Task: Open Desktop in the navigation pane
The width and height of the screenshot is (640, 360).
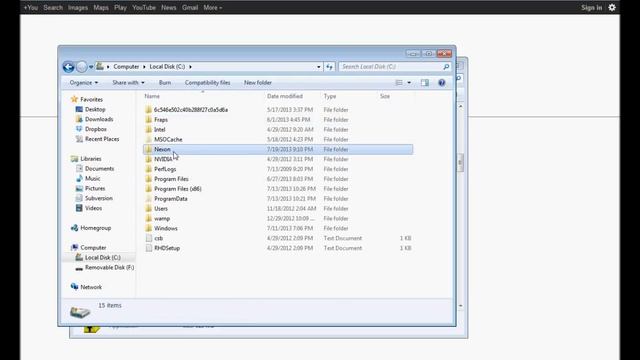Action: pos(95,109)
